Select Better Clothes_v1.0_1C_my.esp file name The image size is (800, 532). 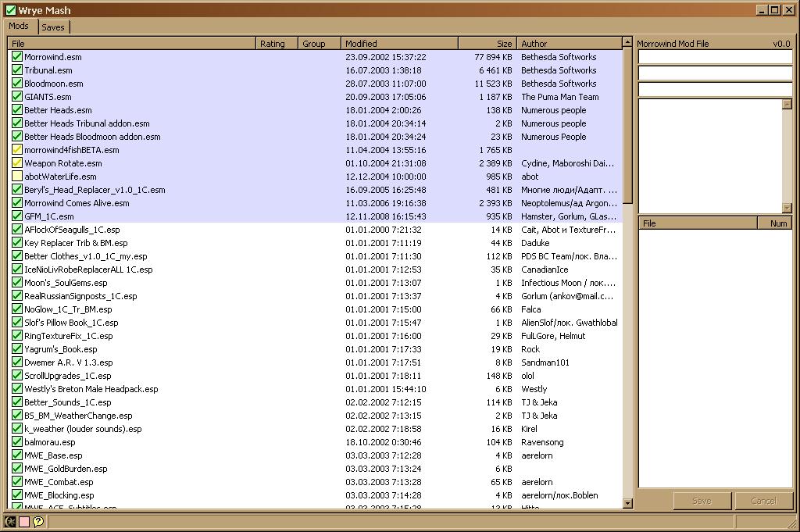coord(86,256)
